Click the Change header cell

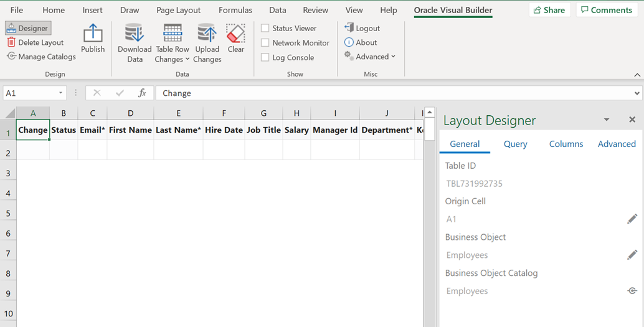click(33, 130)
